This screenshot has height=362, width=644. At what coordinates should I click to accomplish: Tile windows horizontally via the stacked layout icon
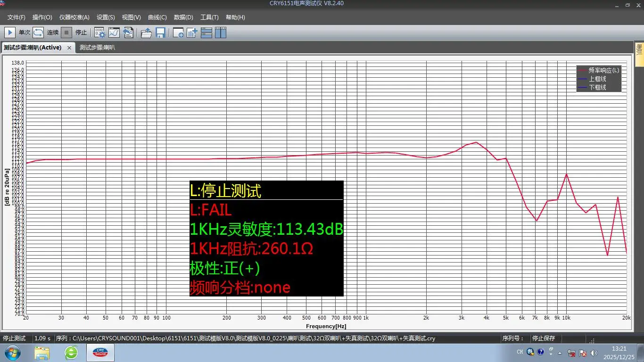coord(206,33)
